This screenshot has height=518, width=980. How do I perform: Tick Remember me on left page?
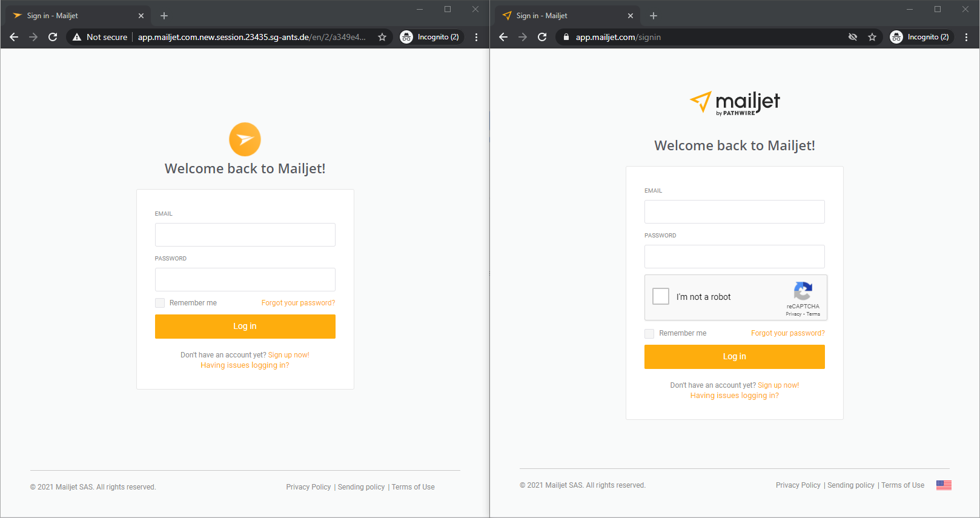pyautogui.click(x=160, y=303)
